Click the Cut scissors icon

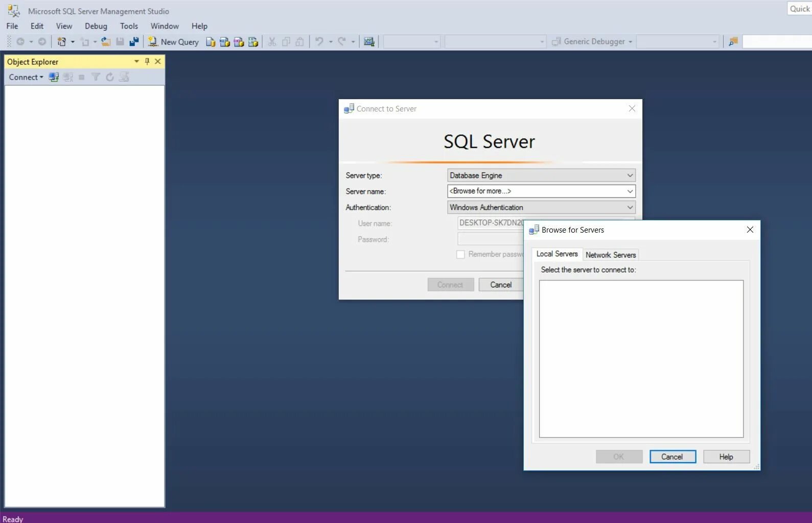point(272,42)
